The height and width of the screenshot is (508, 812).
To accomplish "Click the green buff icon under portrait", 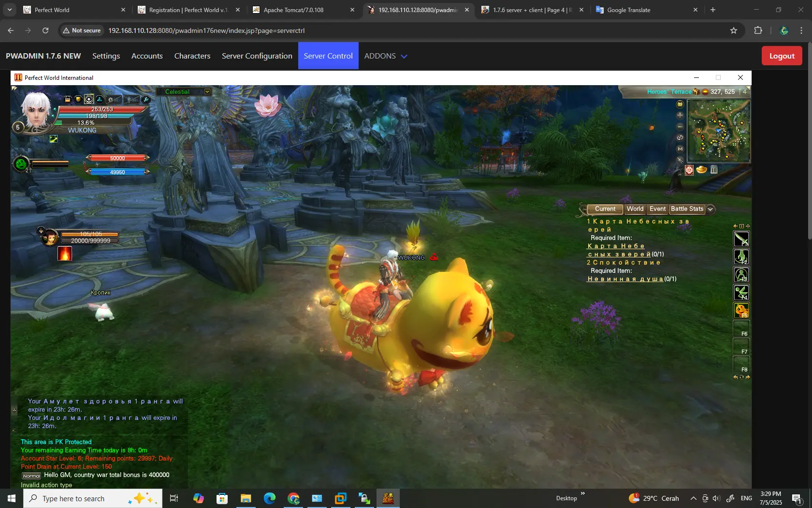I will tap(54, 139).
